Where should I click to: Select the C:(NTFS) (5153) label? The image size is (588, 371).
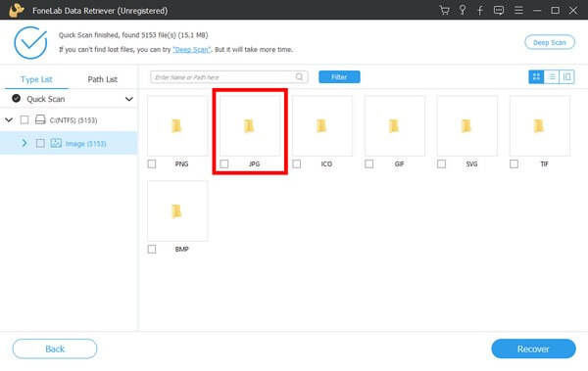[73, 120]
